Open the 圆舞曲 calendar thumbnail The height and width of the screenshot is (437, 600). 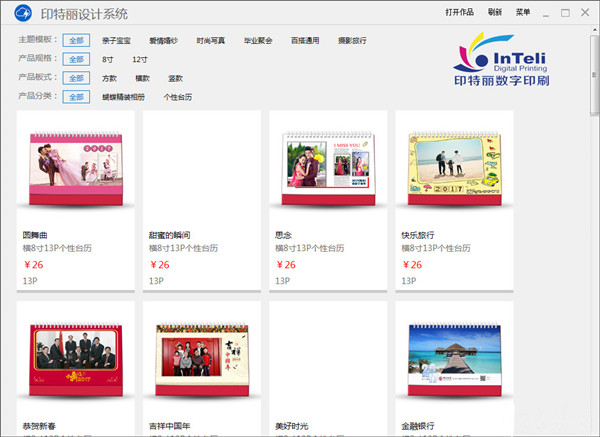tap(76, 169)
